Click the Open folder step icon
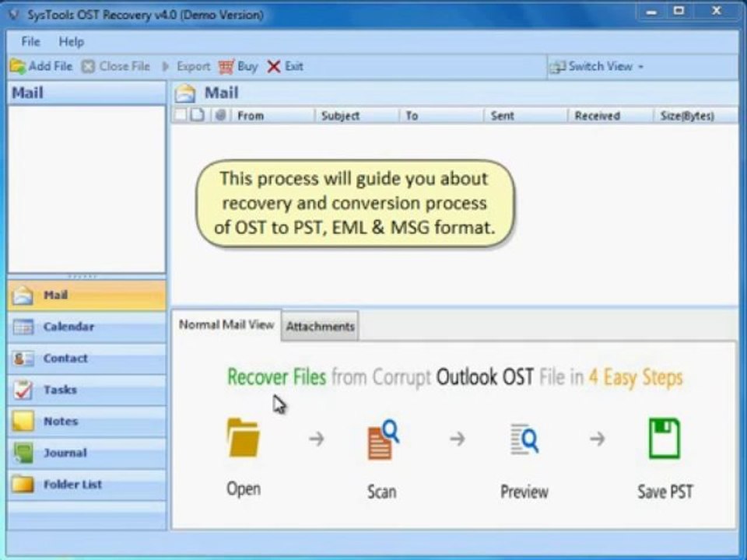 tap(244, 438)
